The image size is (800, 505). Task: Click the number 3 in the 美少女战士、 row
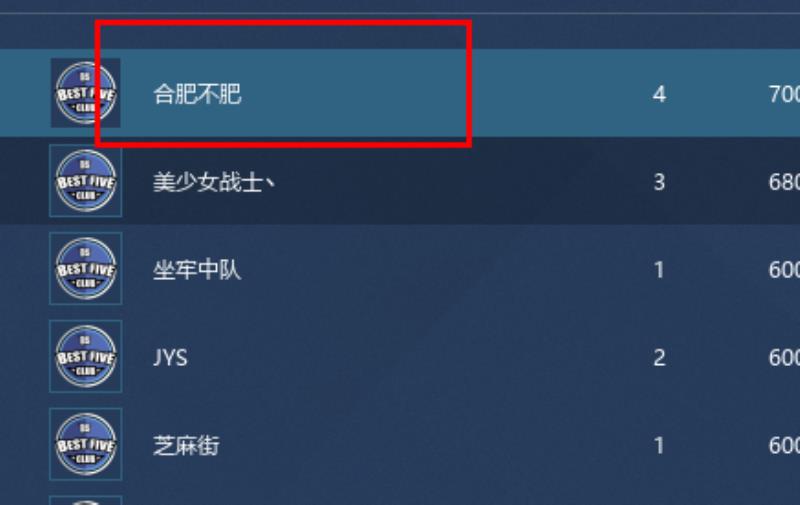[659, 182]
